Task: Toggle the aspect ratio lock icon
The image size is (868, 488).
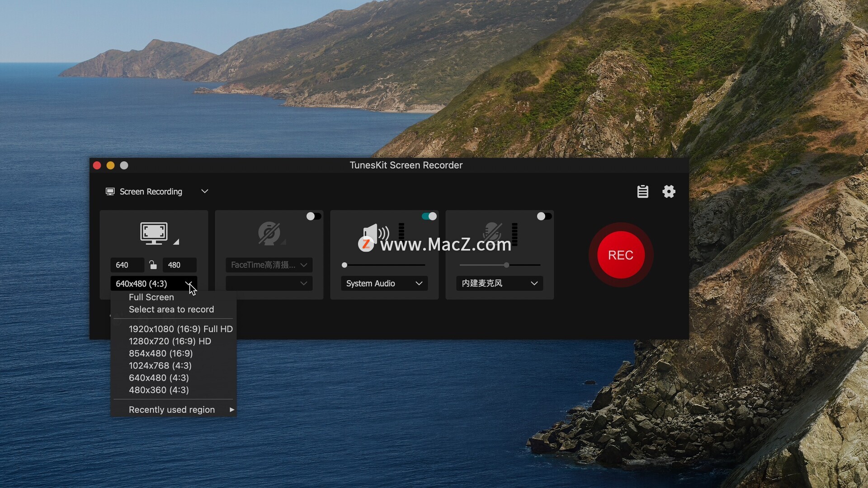Action: [153, 265]
